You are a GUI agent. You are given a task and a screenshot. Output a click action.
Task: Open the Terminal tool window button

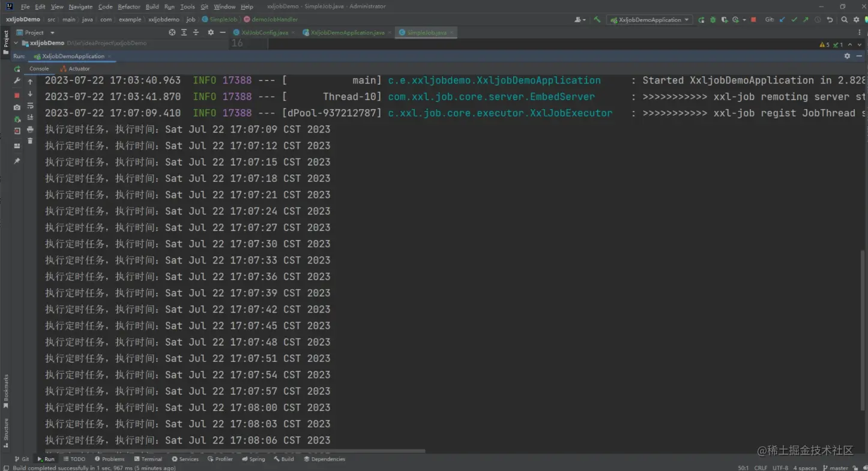148,459
